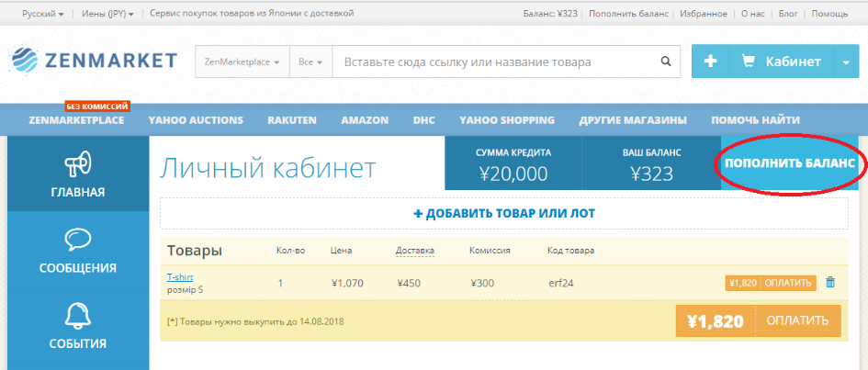This screenshot has width=868, height=370.
Task: Click the Товары table heading
Action: 195,251
